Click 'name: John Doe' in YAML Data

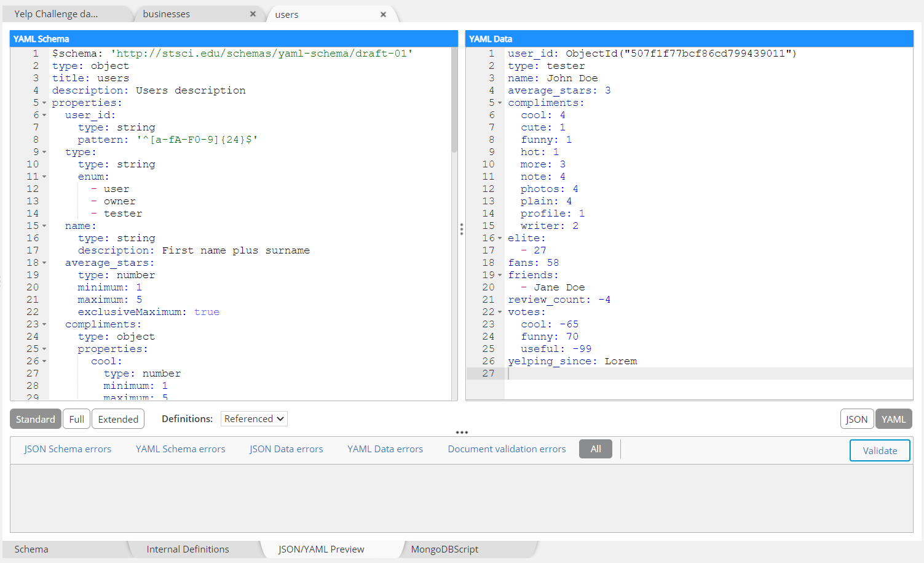click(x=553, y=78)
